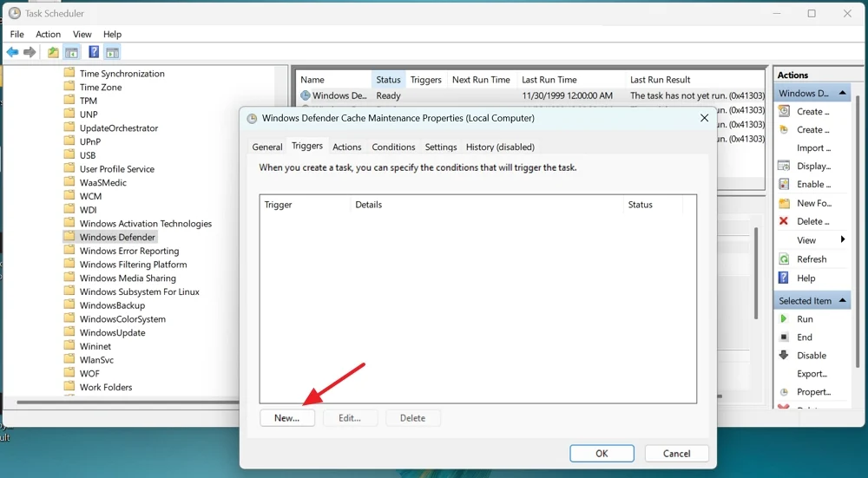
Task: Toggle Show/Hide Console Tree toolbar icon
Action: click(x=71, y=53)
